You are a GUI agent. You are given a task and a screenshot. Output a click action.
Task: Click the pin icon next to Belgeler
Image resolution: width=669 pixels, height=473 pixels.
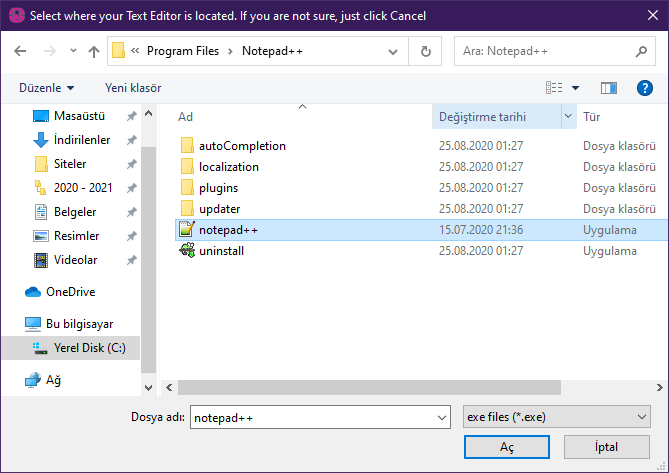point(132,212)
